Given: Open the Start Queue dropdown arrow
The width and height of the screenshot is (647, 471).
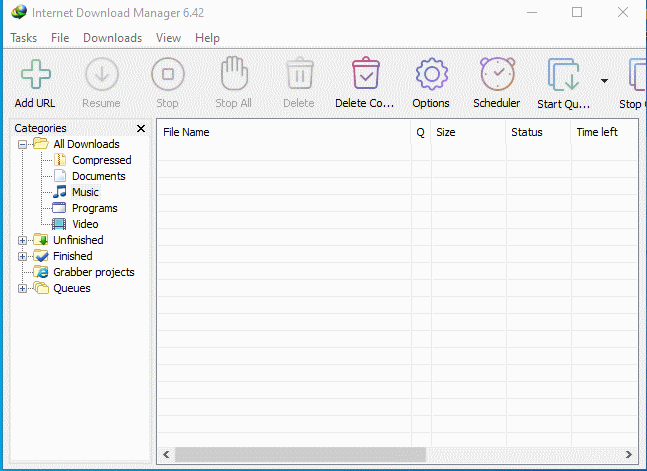Looking at the screenshot, I should click(604, 81).
